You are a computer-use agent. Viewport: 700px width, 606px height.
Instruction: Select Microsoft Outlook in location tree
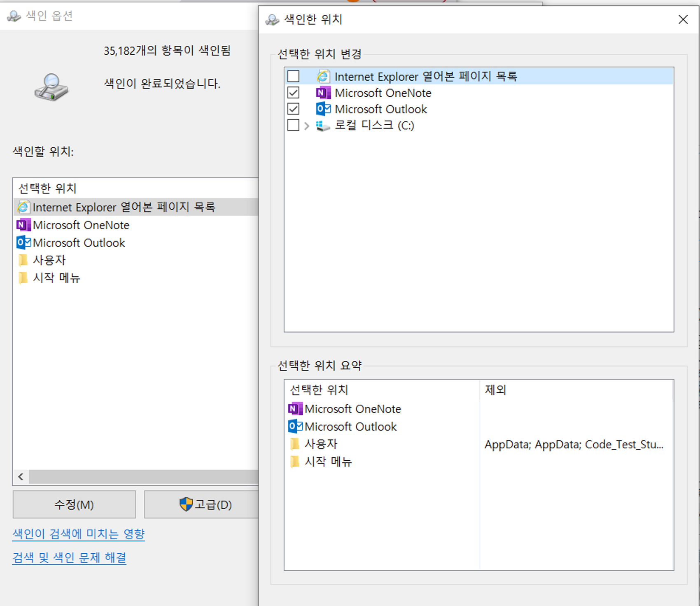pyautogui.click(x=381, y=109)
